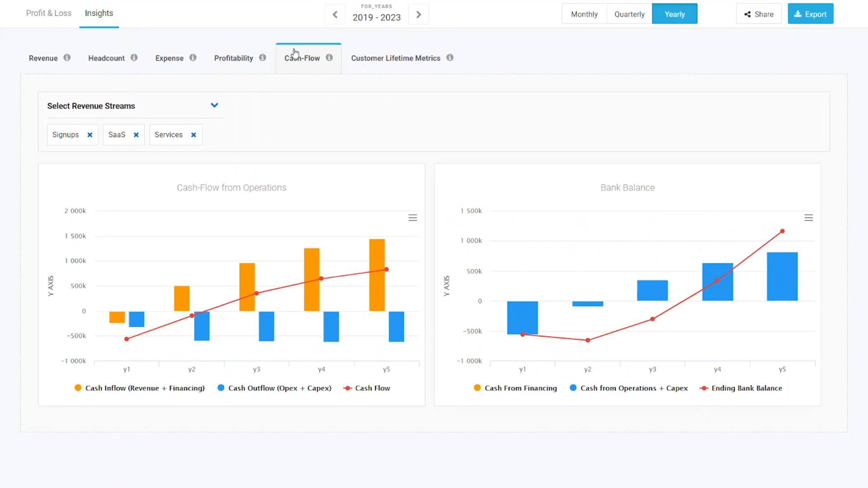Click the info icon beside Revenue tab
The height and width of the screenshot is (488, 868).
pyautogui.click(x=67, y=57)
